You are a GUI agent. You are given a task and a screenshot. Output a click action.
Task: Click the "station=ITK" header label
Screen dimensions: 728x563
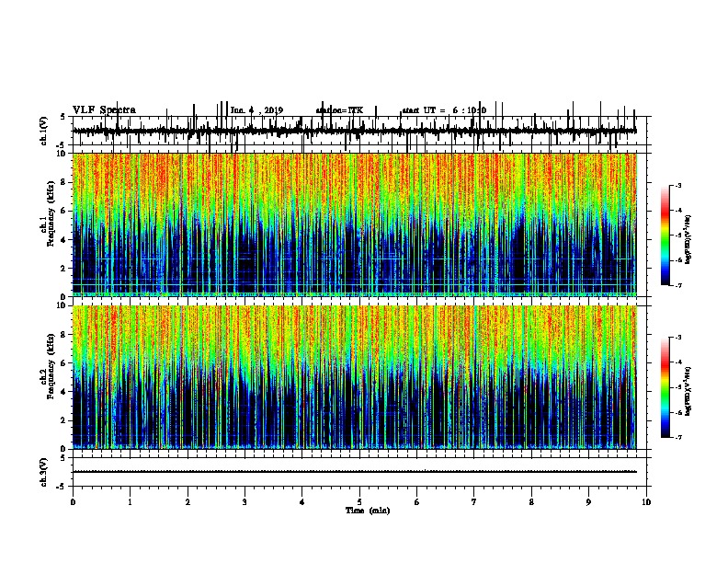tap(339, 110)
